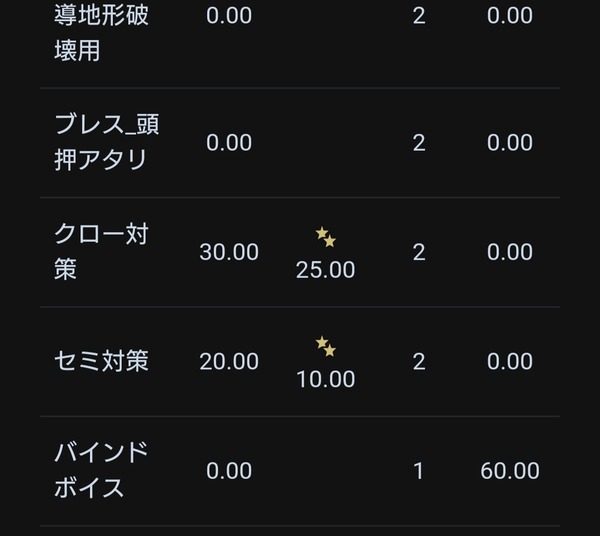Click last 0.00 value in セミ対策 row
This screenshot has height=536, width=600.
510,362
